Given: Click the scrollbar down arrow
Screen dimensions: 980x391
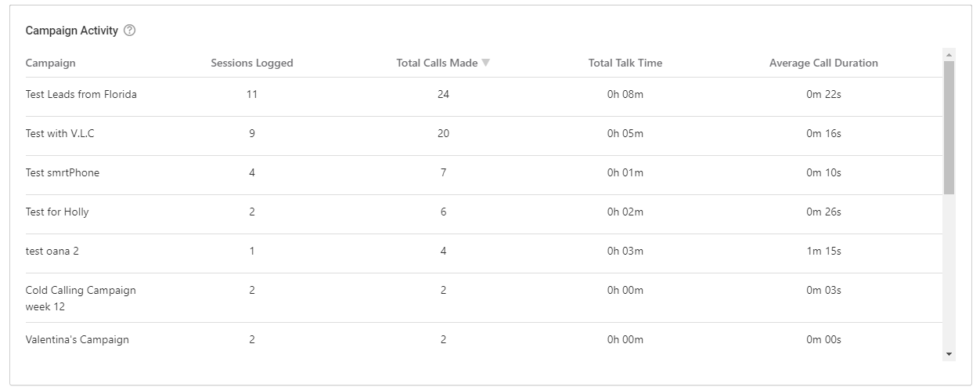Looking at the screenshot, I should (949, 354).
